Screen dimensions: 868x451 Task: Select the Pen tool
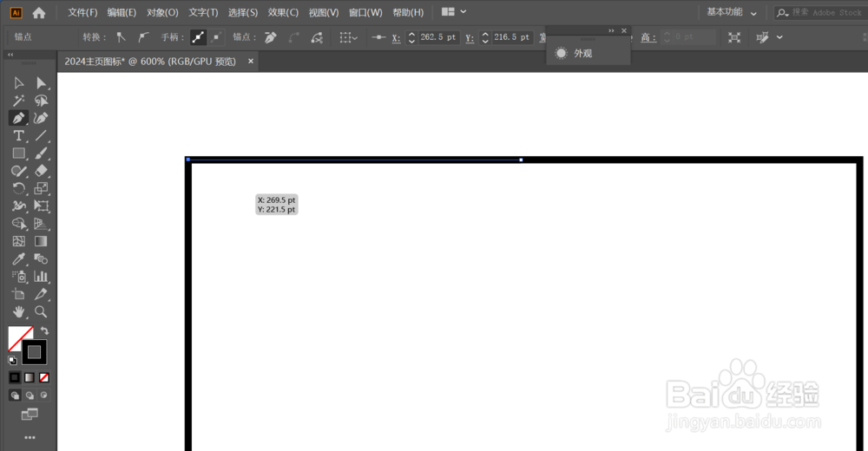click(18, 118)
